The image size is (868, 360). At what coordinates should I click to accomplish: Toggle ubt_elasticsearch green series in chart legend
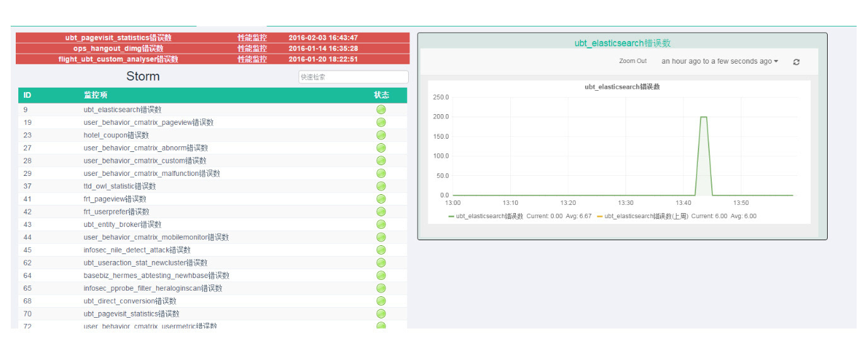(x=486, y=216)
